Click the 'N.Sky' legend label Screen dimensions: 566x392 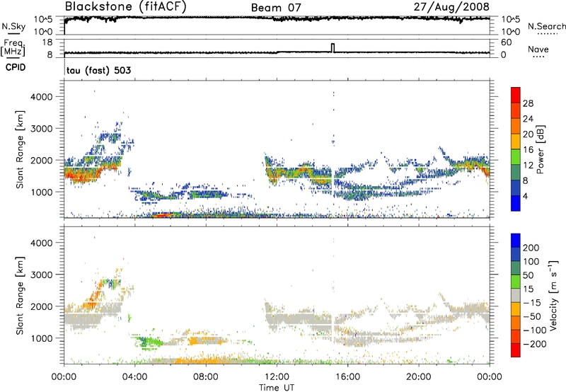click(x=13, y=26)
